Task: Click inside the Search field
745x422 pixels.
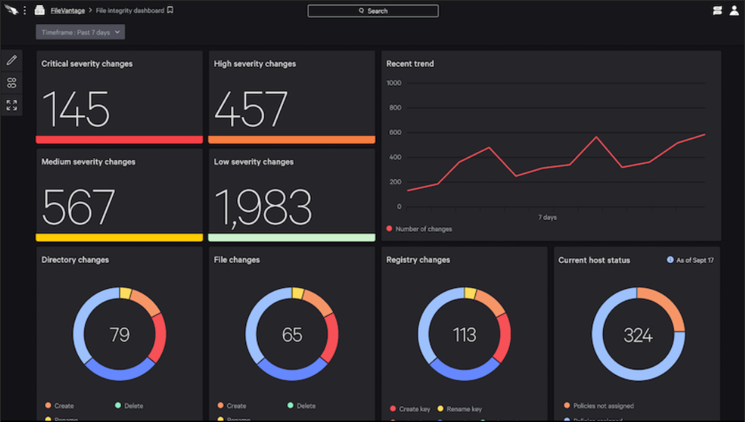Action: pyautogui.click(x=373, y=11)
